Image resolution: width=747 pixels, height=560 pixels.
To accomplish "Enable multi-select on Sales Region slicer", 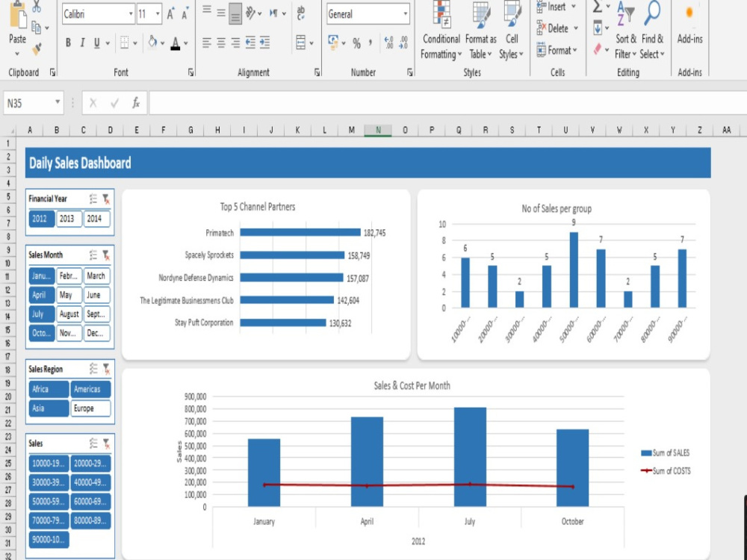I will pos(94,367).
